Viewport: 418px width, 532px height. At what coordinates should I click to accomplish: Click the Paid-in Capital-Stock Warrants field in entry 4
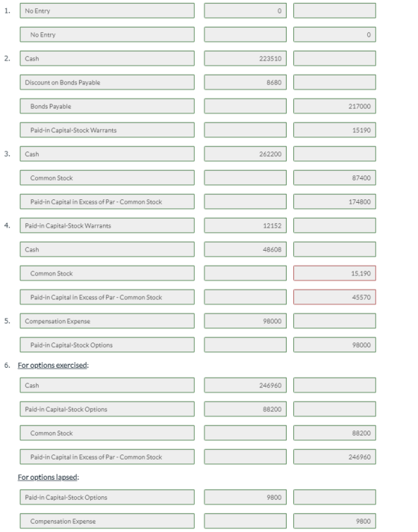pyautogui.click(x=107, y=225)
